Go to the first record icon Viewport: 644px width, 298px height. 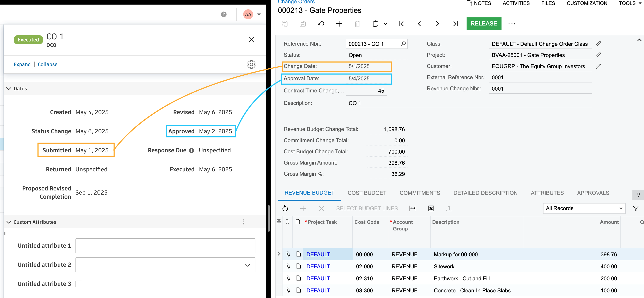point(401,24)
